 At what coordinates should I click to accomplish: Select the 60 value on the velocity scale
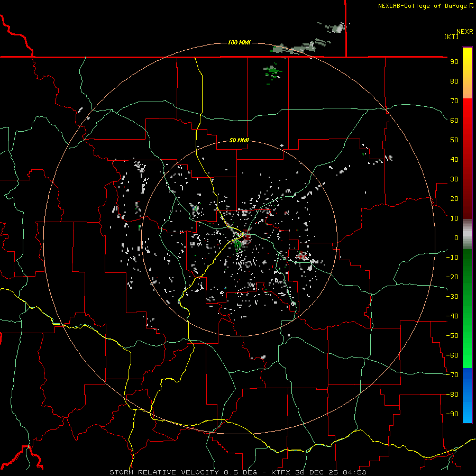tap(454, 121)
